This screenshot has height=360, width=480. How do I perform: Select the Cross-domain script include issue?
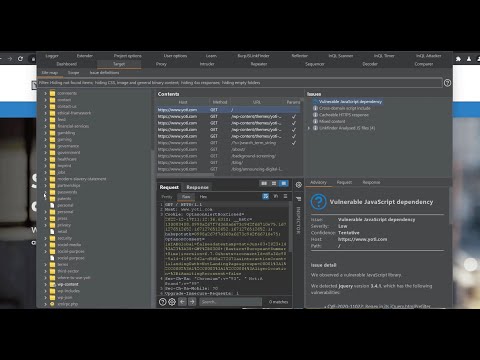tap(344, 108)
